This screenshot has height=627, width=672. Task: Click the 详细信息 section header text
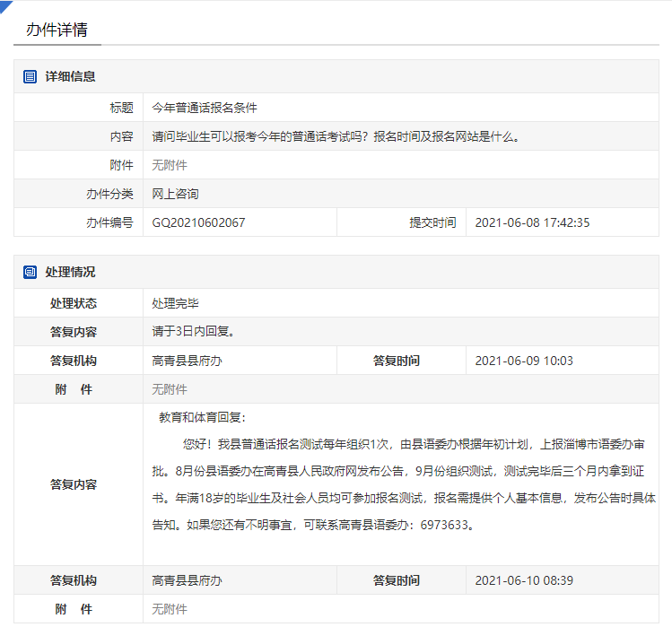(x=70, y=76)
